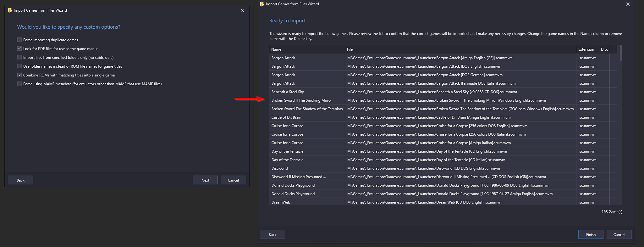
Task: Click the folder icon in right wizard title bar
Action: click(x=262, y=4)
